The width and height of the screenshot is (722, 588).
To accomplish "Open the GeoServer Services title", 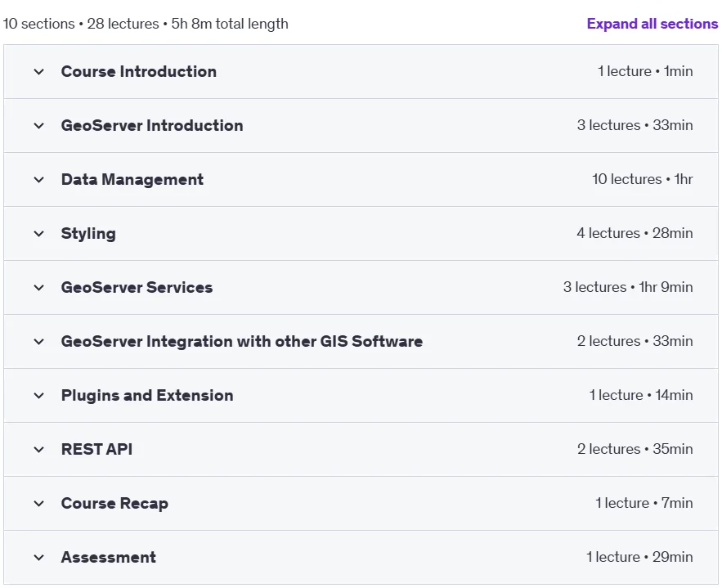I will [x=137, y=287].
